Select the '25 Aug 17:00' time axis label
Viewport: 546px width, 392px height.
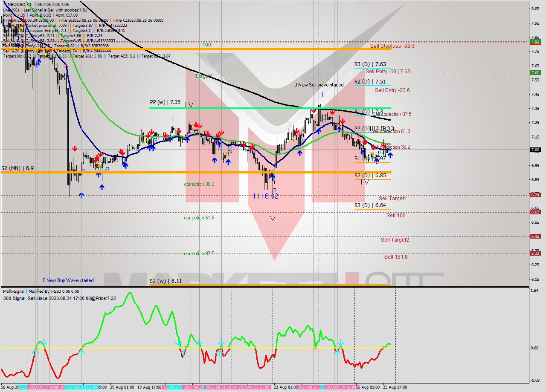tap(395, 387)
